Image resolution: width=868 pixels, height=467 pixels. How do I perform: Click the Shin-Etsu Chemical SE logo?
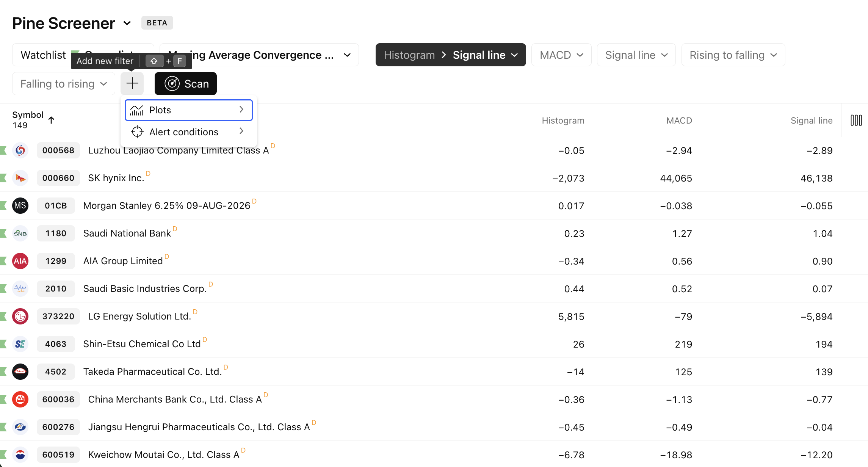(x=20, y=344)
